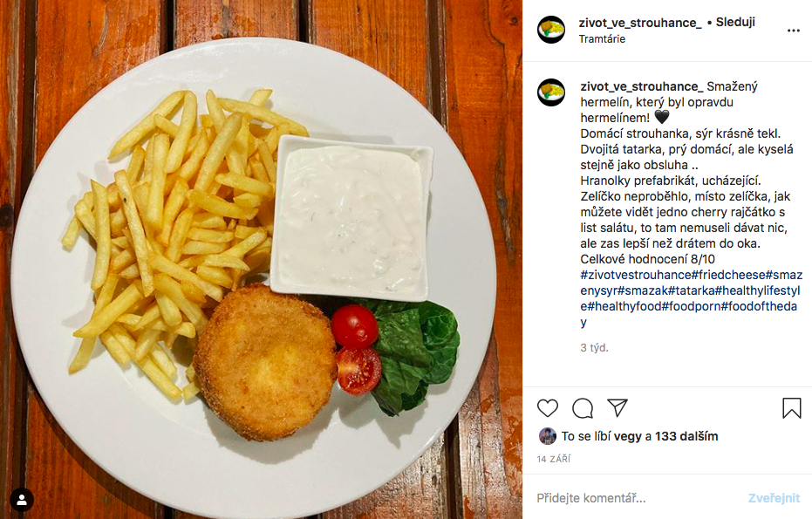Open vegy user profile from likes
This screenshot has width=812, height=519.
628,437
